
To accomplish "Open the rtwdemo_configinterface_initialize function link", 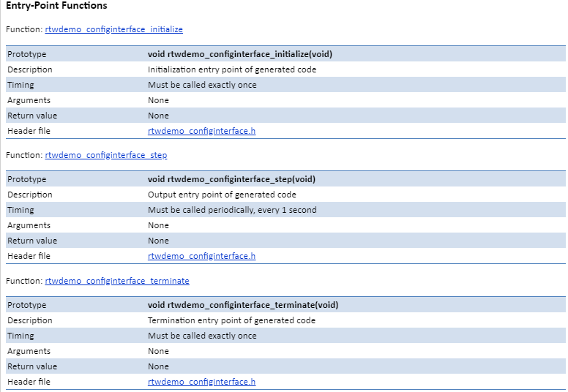I will (x=113, y=29).
